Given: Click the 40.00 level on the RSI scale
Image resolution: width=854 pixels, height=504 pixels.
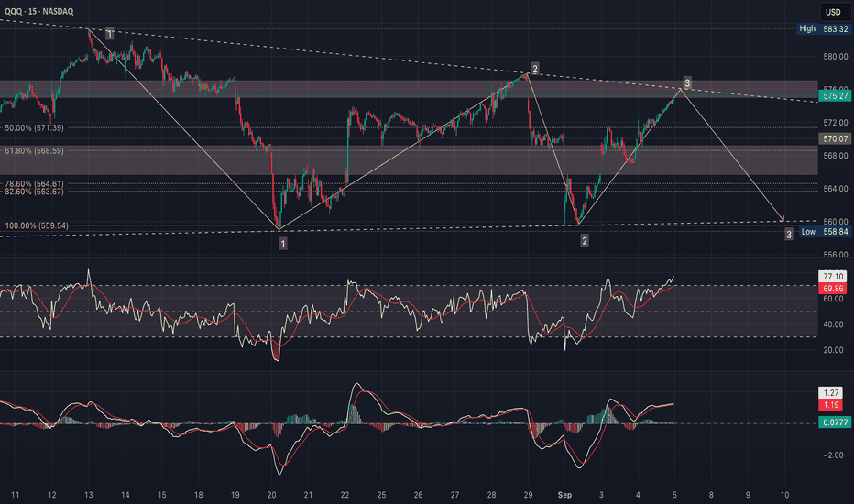Looking at the screenshot, I should pyautogui.click(x=833, y=324).
